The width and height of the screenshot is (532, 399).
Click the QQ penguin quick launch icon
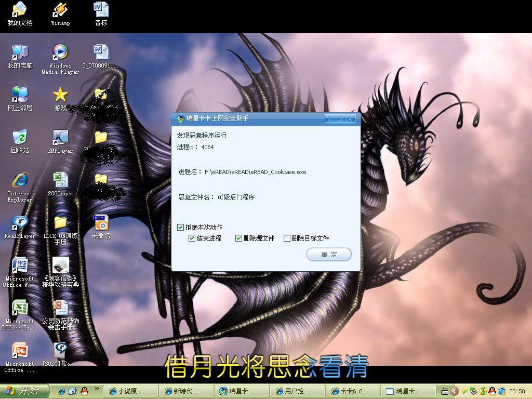click(84, 391)
